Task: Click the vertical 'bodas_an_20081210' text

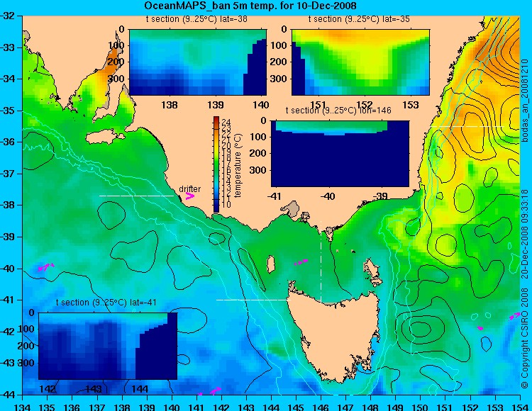Action: (525, 101)
